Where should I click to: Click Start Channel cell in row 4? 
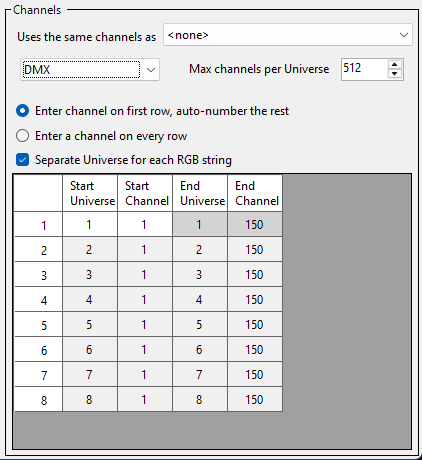pos(145,300)
